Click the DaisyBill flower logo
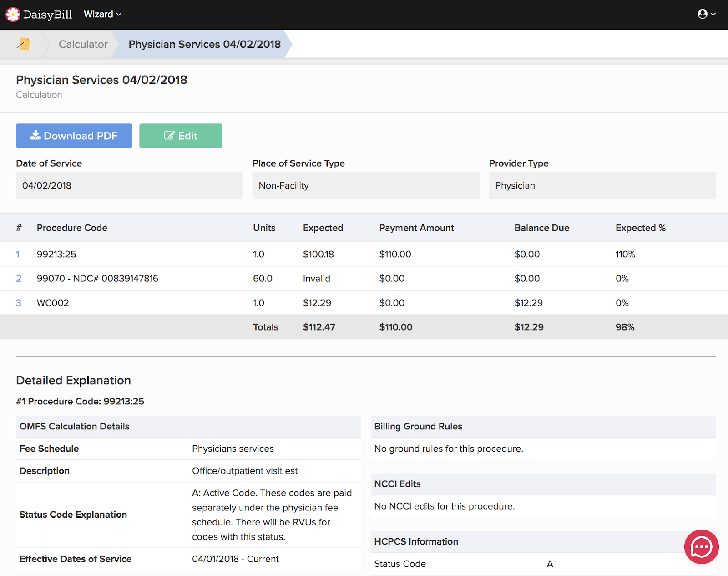Screen dimensions: 728x576 (13, 15)
